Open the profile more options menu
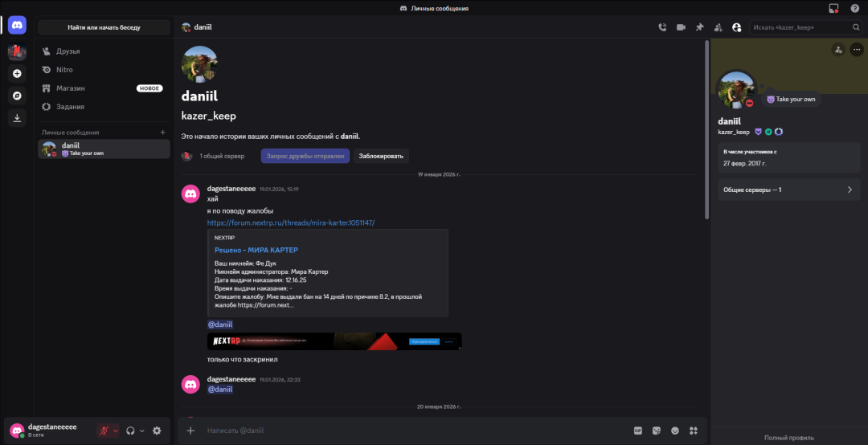 856,50
